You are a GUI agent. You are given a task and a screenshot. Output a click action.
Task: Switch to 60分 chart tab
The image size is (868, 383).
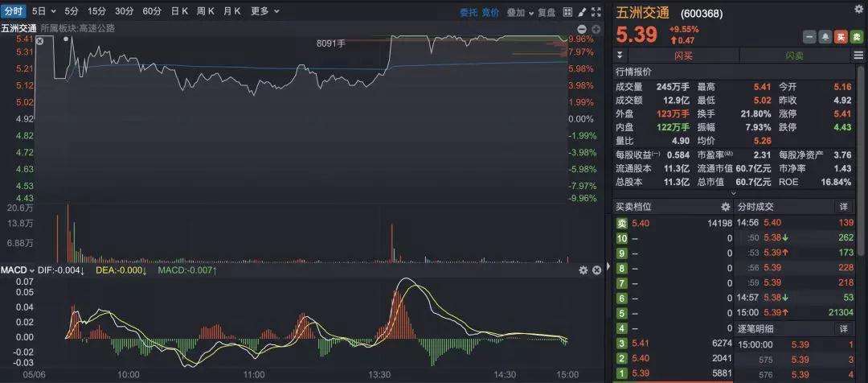[152, 11]
